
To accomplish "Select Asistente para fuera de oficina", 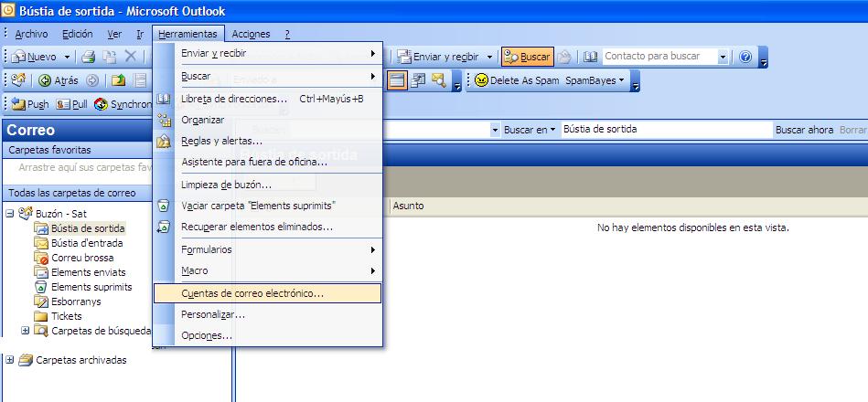I will click(x=267, y=162).
